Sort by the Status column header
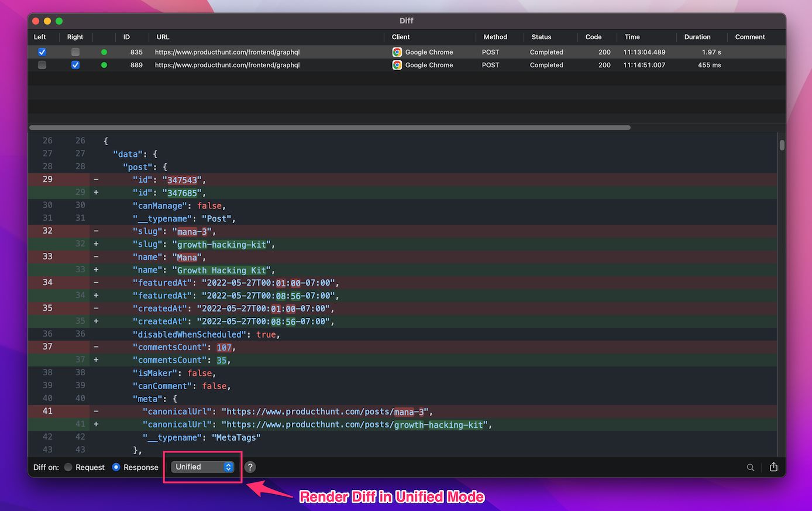This screenshot has width=812, height=511. tap(542, 37)
